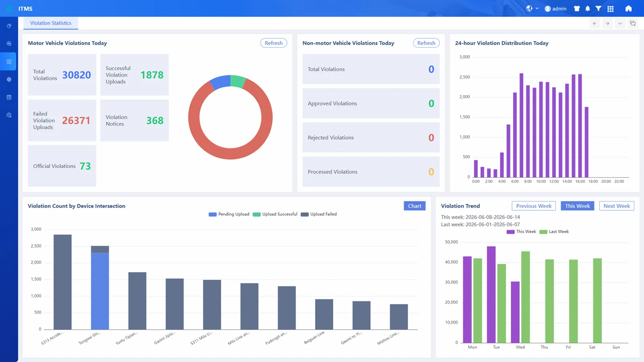Click the ITMS logo icon

click(9, 8)
